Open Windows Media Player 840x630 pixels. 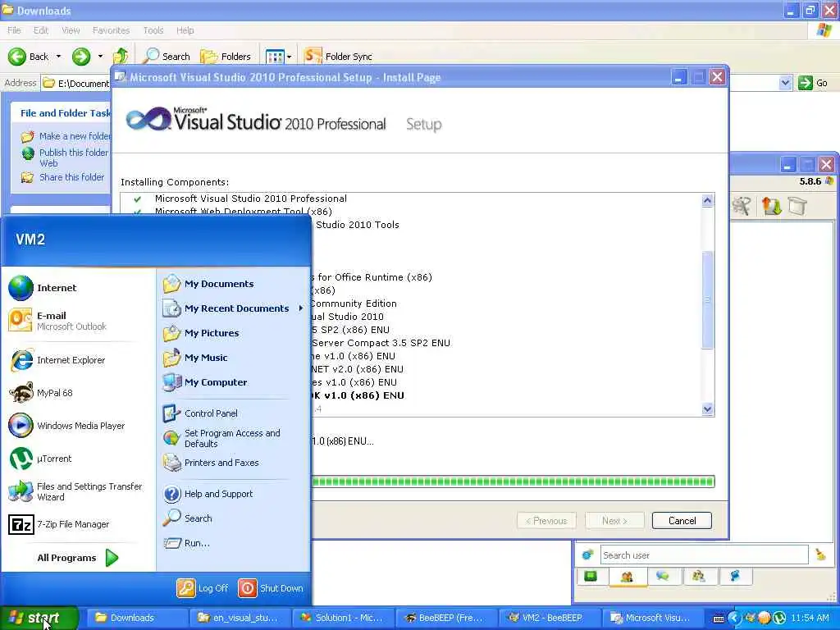point(67,426)
